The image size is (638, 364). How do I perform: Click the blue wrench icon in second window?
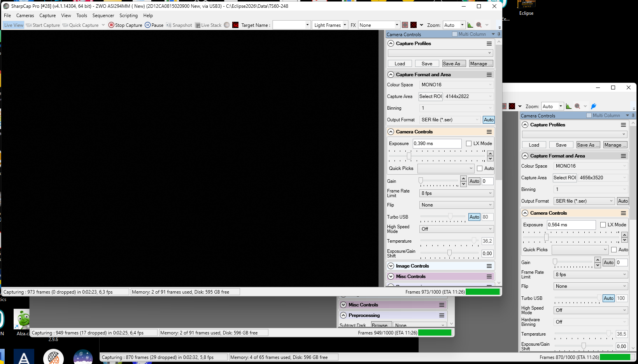pyautogui.click(x=594, y=106)
